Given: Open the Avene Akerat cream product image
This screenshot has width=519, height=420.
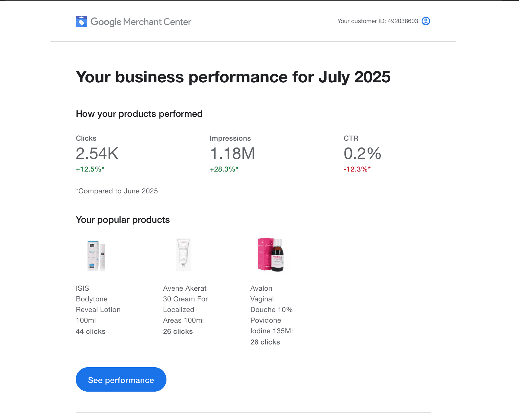Looking at the screenshot, I should click(183, 255).
